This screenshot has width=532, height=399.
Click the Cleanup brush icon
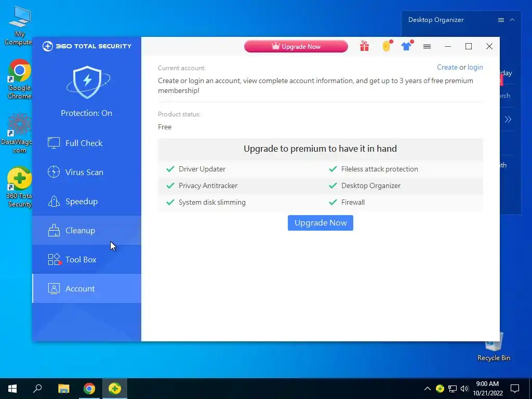pos(54,230)
